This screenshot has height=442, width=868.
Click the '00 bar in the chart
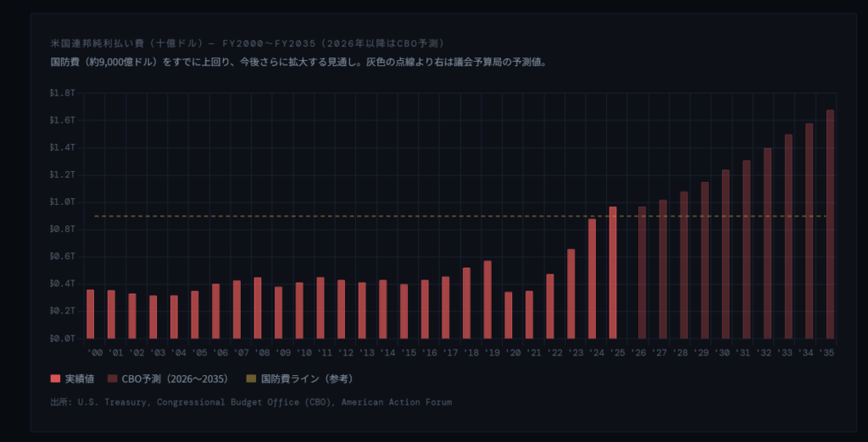click(x=91, y=313)
